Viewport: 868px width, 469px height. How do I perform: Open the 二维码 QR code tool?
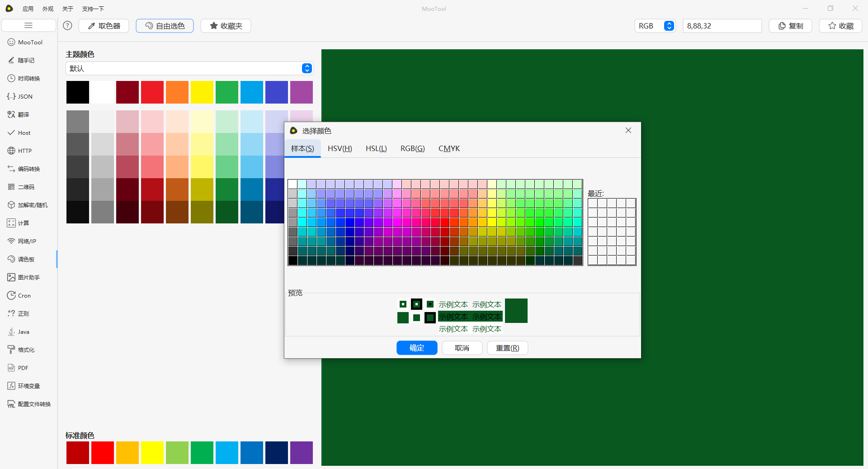26,187
